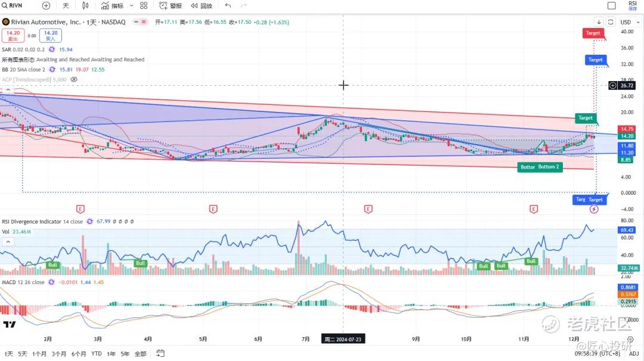Click the Bottom 2 pattern label
This screenshot has height=361, width=644.
click(550, 167)
